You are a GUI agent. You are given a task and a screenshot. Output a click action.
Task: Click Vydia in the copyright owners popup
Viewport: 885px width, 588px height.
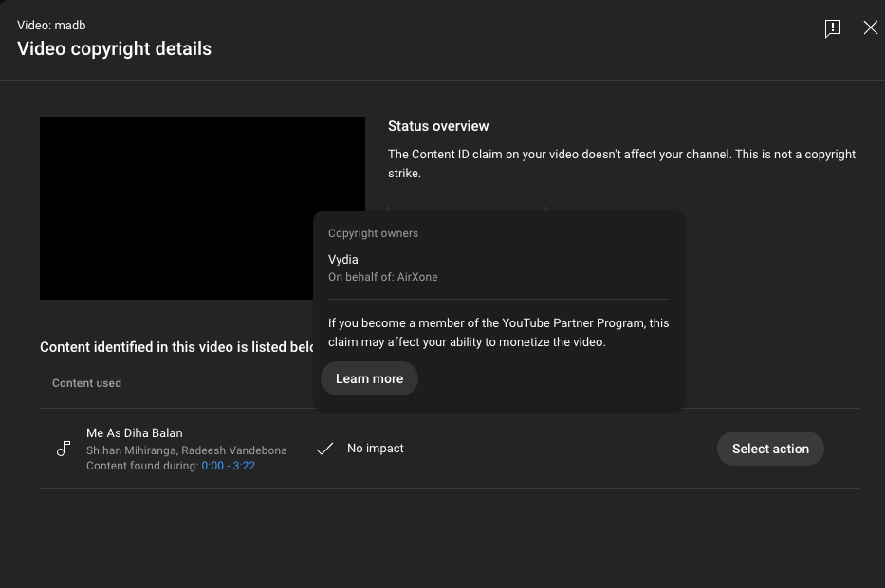[343, 259]
